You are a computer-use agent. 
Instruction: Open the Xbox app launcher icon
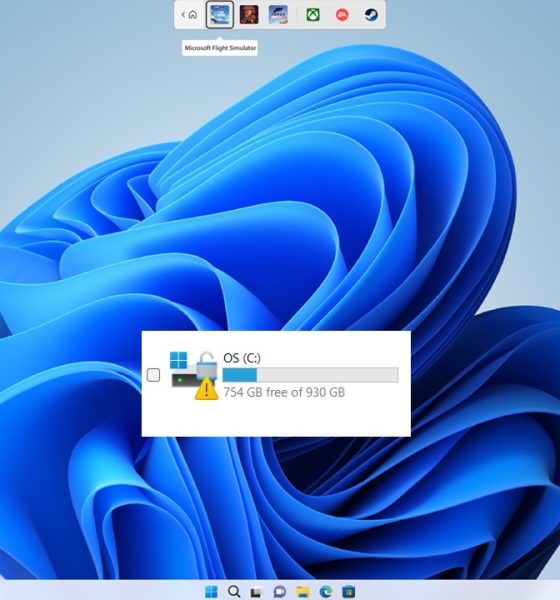(x=313, y=15)
